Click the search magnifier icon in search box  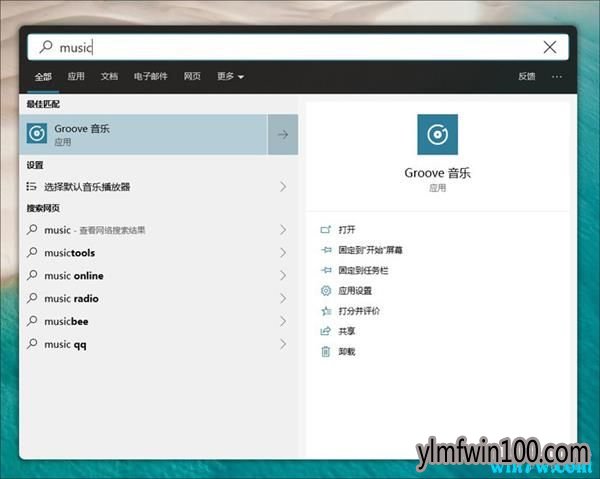(46, 47)
